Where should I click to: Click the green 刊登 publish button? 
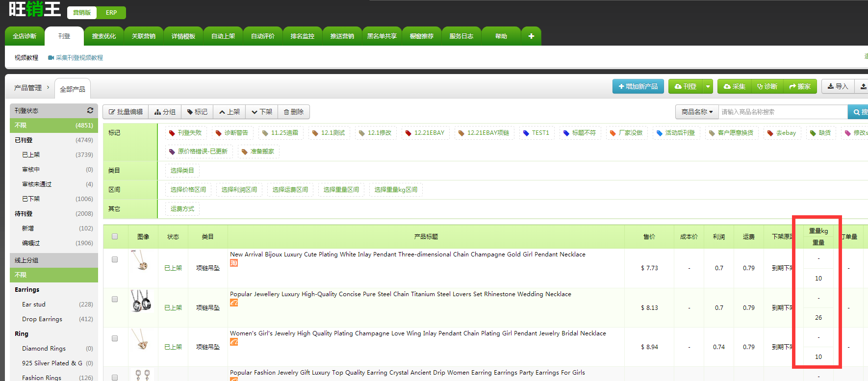686,86
